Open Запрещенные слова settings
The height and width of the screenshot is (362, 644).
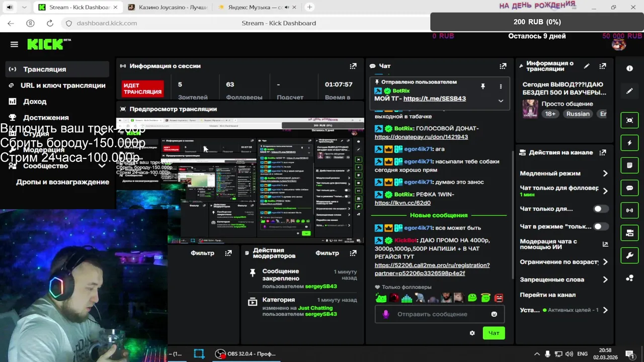pos(564,280)
